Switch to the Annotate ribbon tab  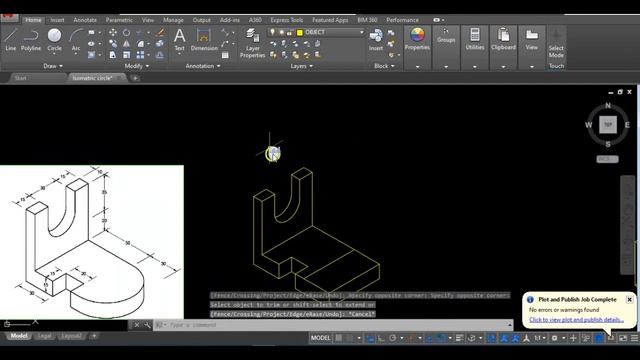pyautogui.click(x=85, y=20)
